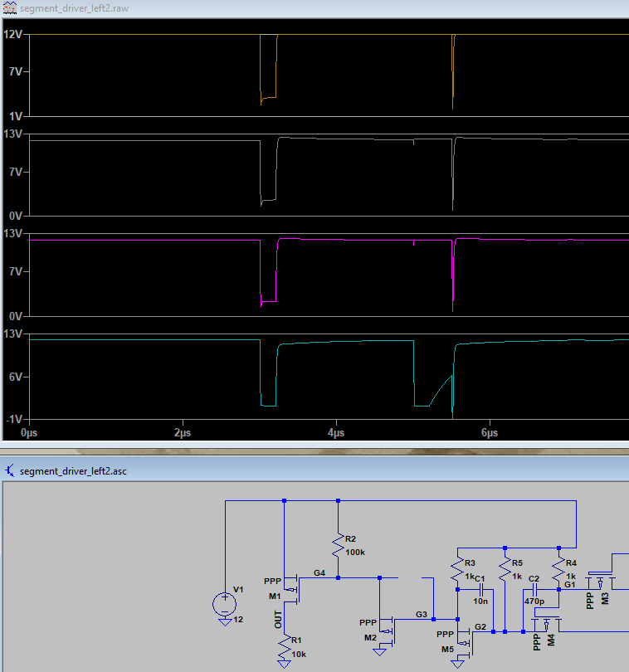Select resistor R5 symbol
Viewport: 629px width, 672px height.
point(505,569)
